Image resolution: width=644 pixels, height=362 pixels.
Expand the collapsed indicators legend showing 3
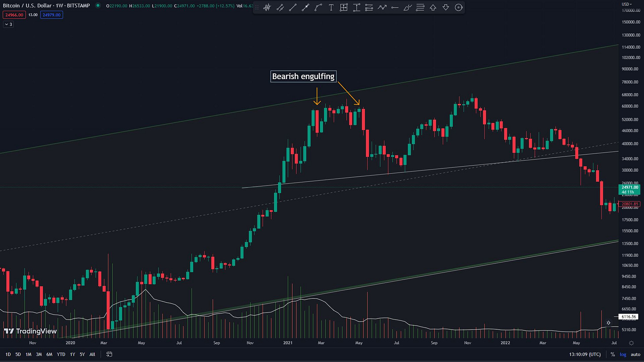8,24
